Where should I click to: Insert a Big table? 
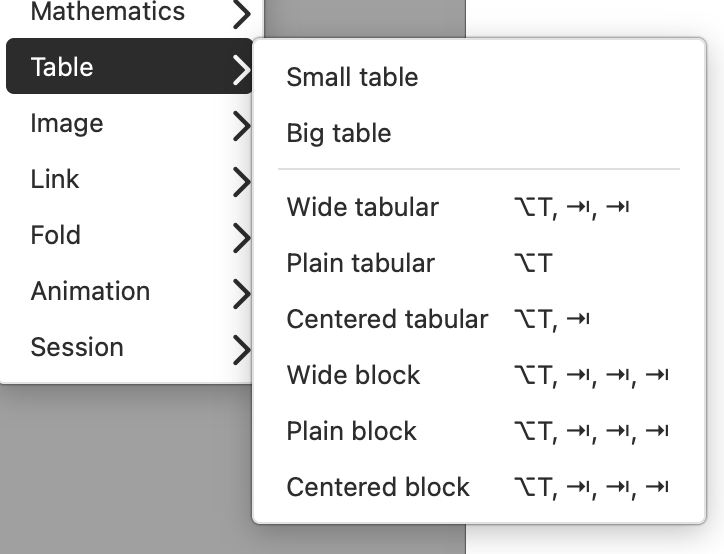(339, 133)
